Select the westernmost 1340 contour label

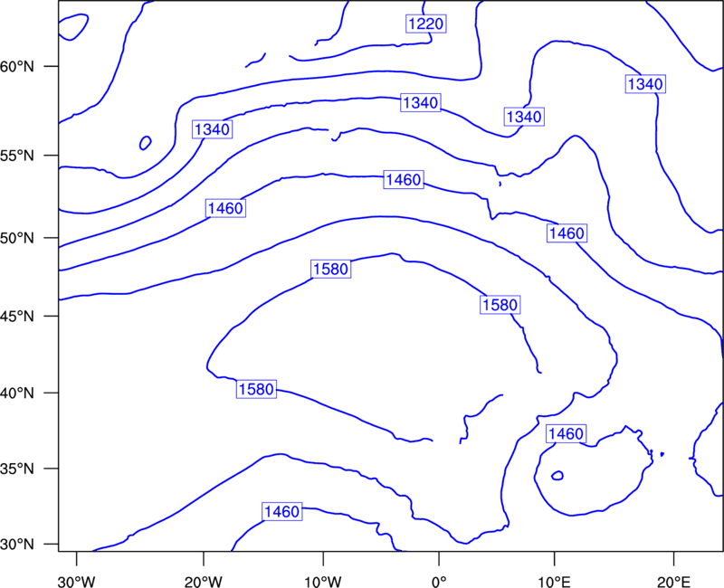click(212, 129)
